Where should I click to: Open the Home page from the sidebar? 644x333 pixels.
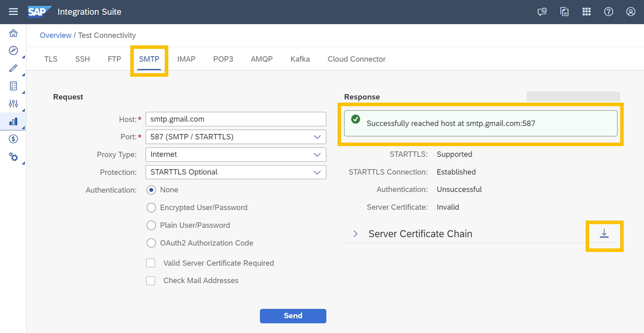(13, 33)
